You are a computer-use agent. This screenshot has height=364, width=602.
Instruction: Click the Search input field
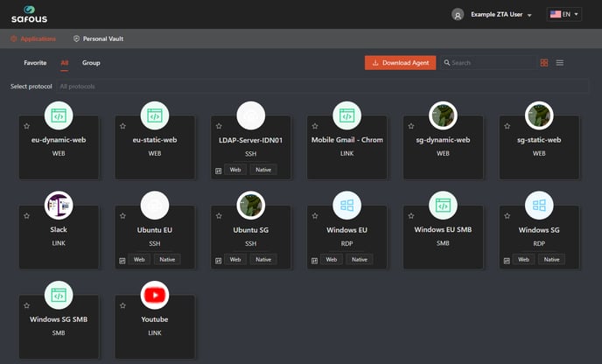pyautogui.click(x=490, y=63)
